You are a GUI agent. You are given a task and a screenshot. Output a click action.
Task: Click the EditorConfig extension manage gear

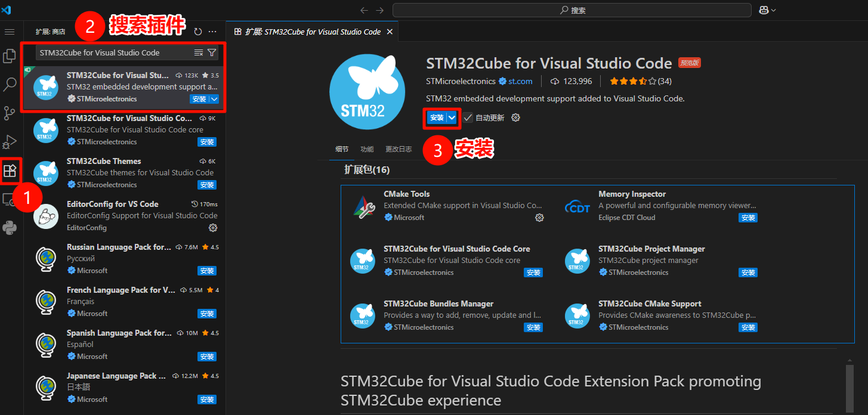(x=212, y=228)
